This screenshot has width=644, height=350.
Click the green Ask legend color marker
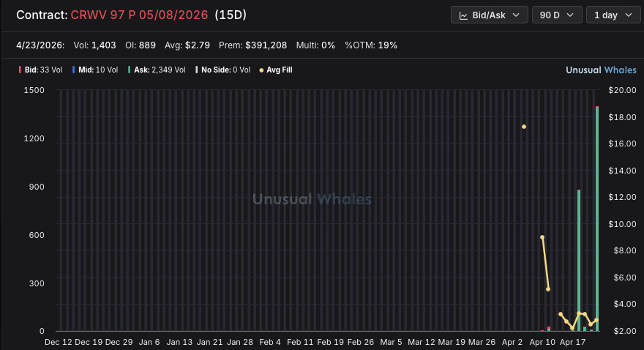point(129,70)
